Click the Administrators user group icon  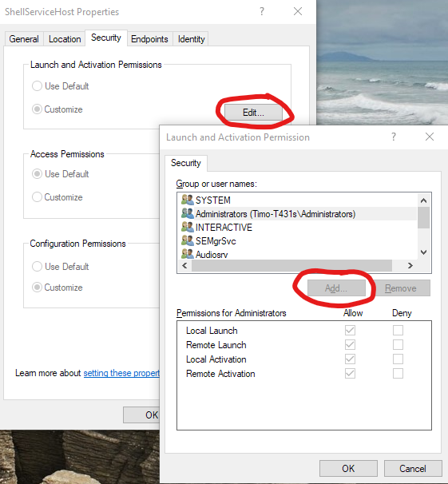[187, 213]
